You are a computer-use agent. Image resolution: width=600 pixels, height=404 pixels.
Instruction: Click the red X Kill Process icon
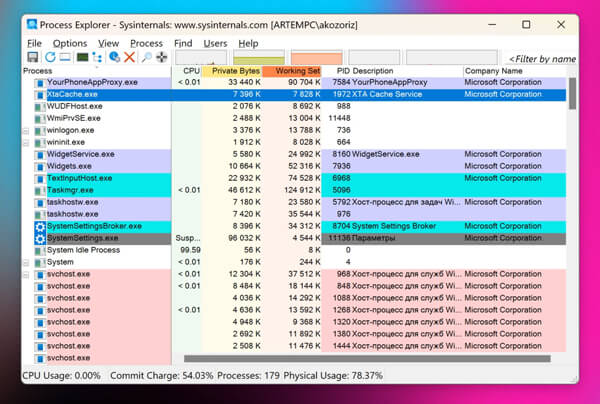129,58
